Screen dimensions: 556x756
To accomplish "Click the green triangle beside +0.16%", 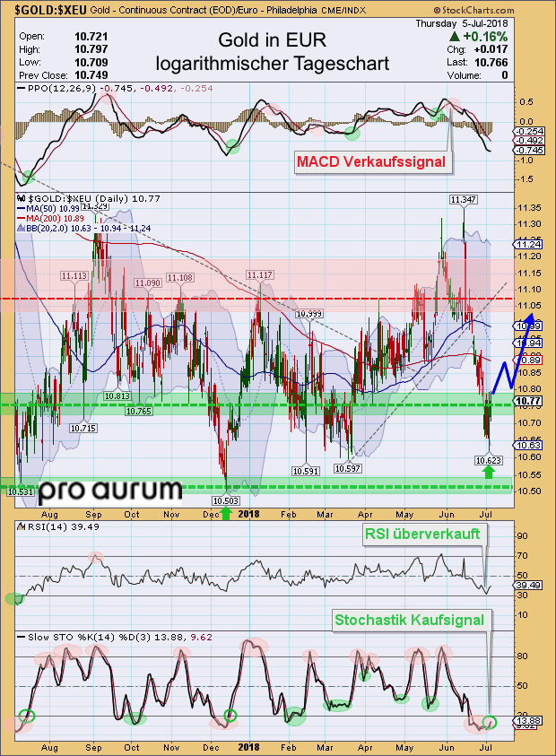I will pos(456,36).
